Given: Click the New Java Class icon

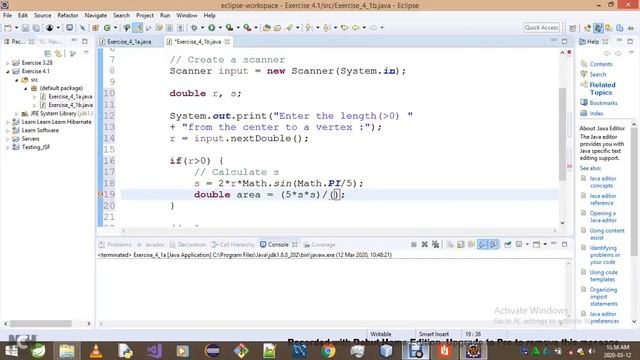Looking at the screenshot, I should 107,28.
